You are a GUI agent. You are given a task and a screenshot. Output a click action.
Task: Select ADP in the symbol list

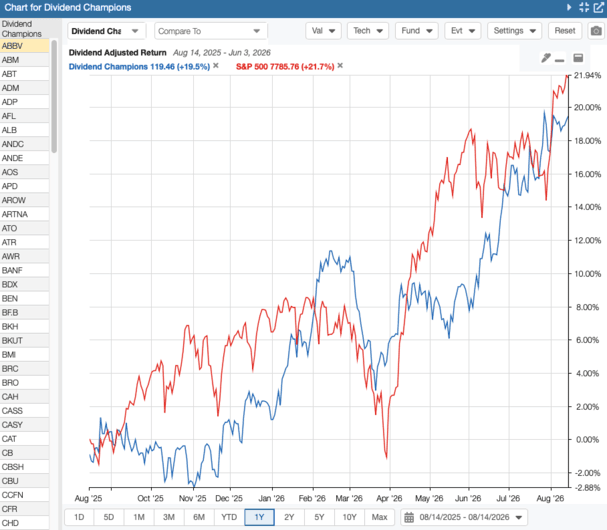coord(24,102)
